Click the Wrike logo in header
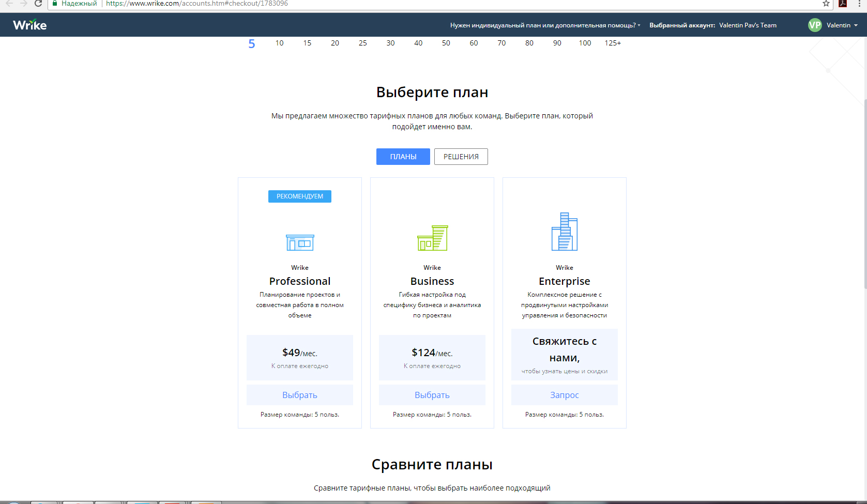 coord(30,25)
